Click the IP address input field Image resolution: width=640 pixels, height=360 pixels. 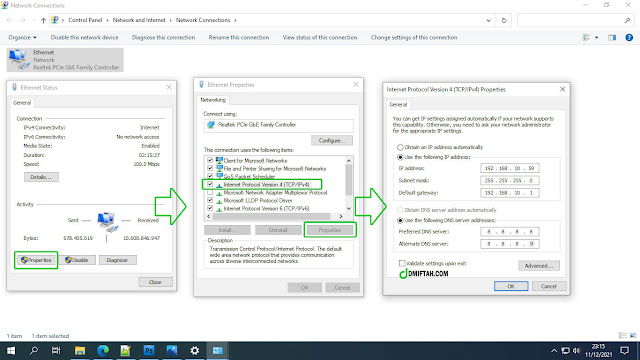[510, 168]
